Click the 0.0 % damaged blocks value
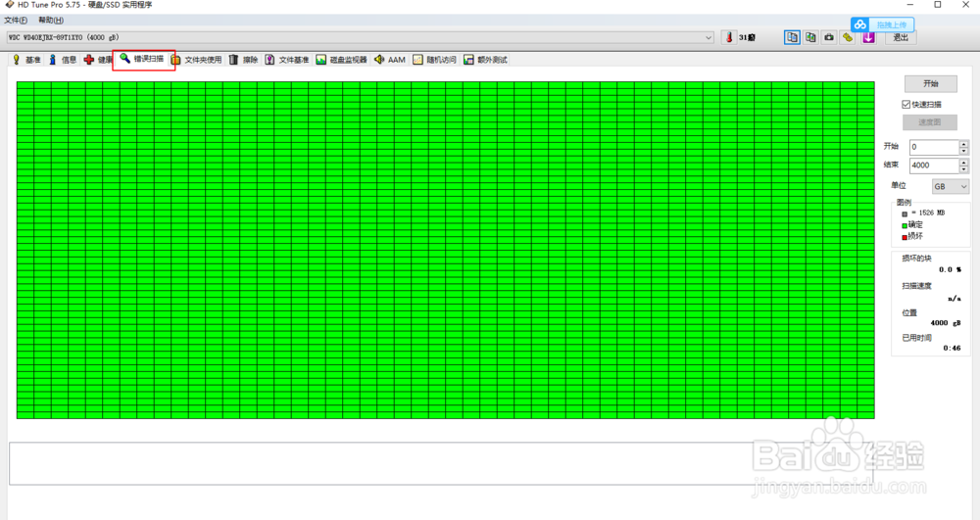This screenshot has width=980, height=520. tap(950, 269)
